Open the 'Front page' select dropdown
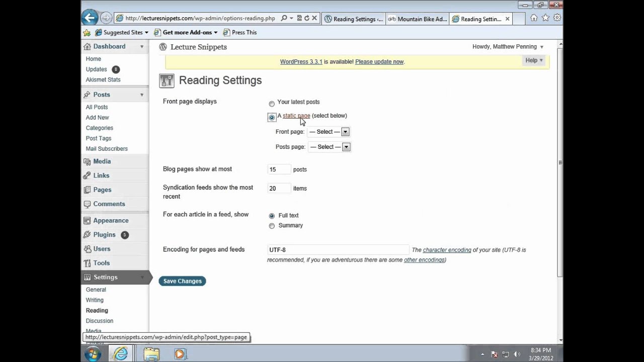The height and width of the screenshot is (362, 644). [329, 132]
